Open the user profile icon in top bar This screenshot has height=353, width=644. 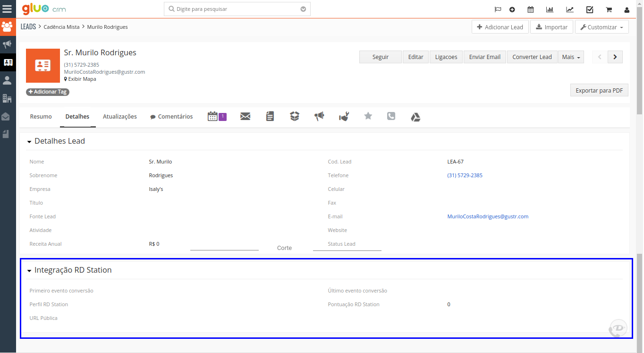coord(627,9)
